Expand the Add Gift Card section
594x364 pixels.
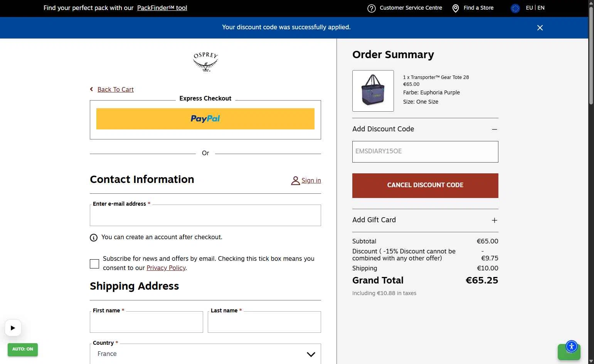pyautogui.click(x=494, y=220)
